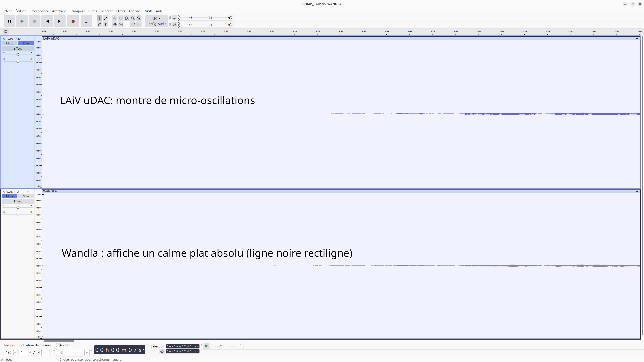Select the pencil Draw tool
This screenshot has width=644, height=362.
[99, 24]
